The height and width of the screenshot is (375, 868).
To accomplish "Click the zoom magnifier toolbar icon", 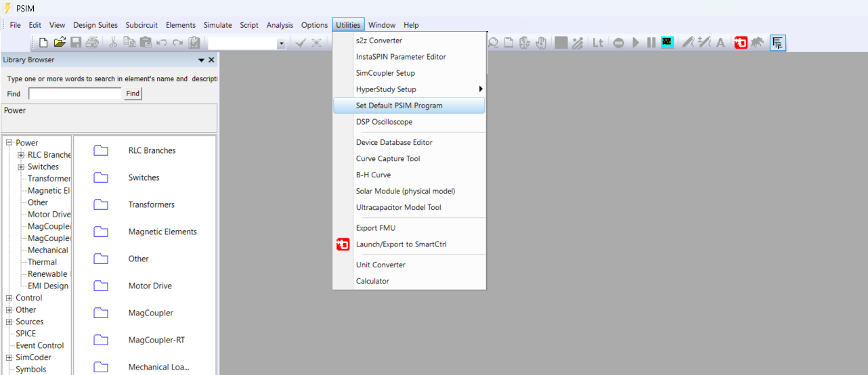I will [494, 43].
